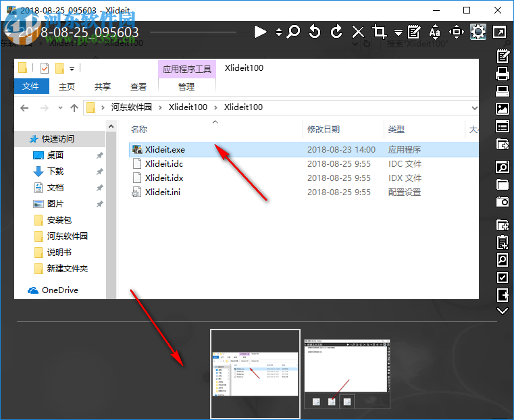Select the Explorer screenshot thumbnail
This screenshot has height=420, width=514.
coord(255,374)
